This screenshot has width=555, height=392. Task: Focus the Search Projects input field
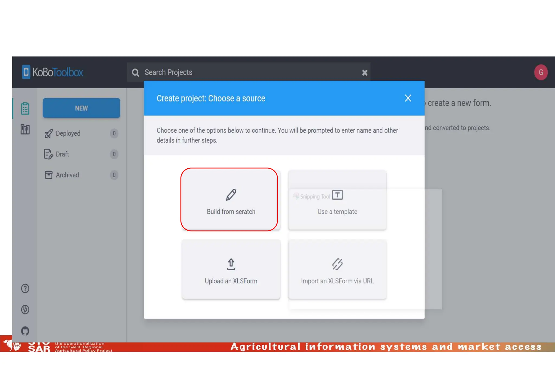tap(244, 72)
